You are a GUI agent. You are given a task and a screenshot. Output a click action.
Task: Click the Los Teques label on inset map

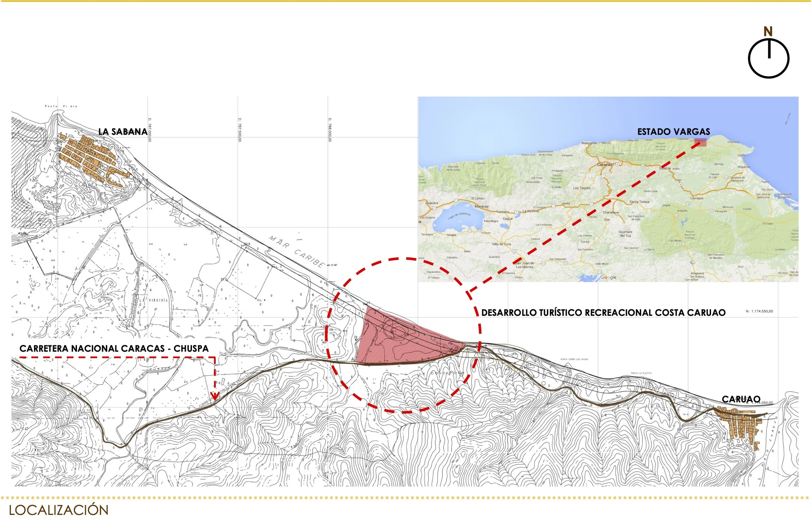581,188
